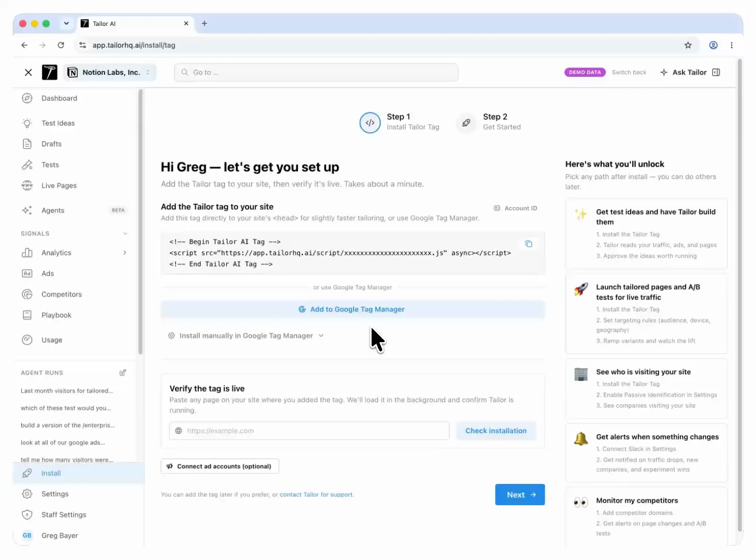
Task: Open a new browser tab
Action: [205, 23]
